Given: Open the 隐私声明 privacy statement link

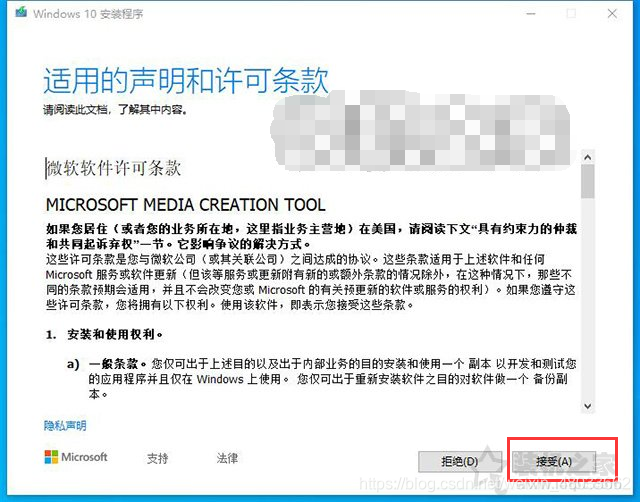Looking at the screenshot, I should coord(65,426).
